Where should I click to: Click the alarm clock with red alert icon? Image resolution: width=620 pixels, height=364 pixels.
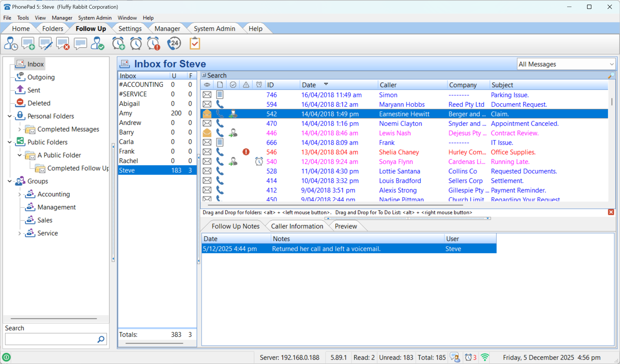click(x=153, y=44)
